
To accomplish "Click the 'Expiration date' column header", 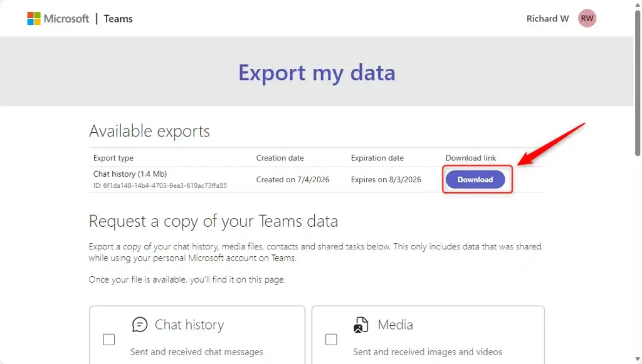I will pos(377,158).
